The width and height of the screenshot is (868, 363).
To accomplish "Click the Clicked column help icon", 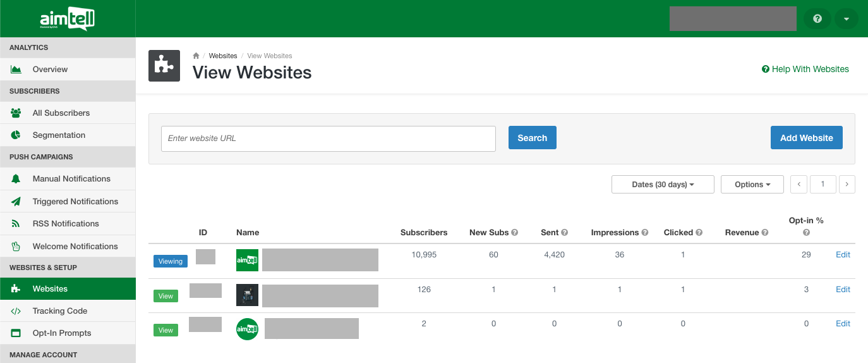I will 699,233.
